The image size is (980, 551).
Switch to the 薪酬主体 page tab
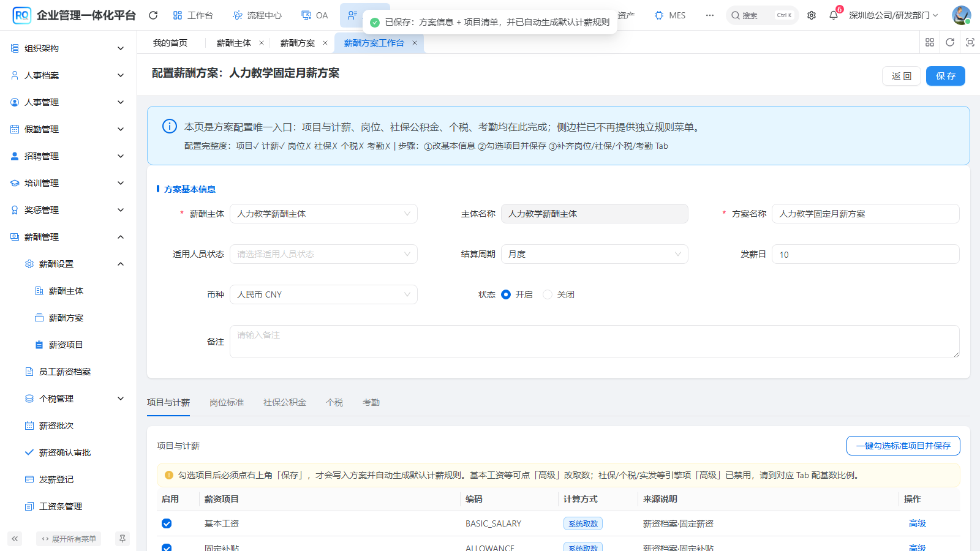tap(234, 43)
